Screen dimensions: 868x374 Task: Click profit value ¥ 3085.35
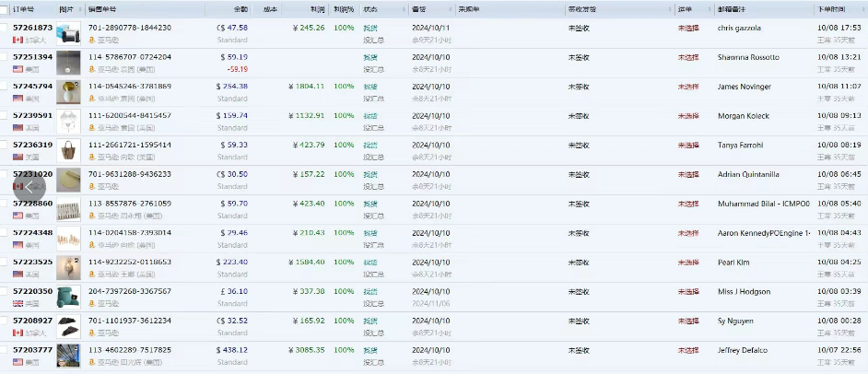(306, 350)
